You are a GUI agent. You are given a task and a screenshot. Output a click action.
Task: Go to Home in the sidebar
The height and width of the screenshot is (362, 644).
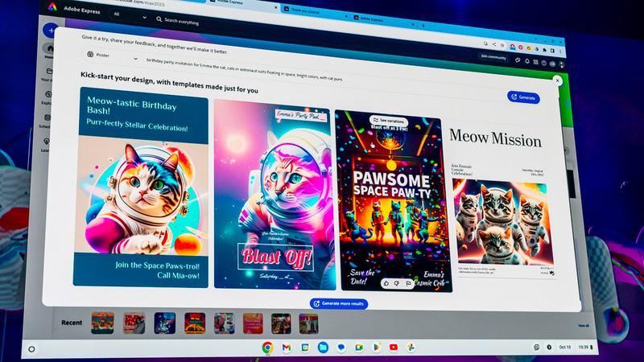[x=50, y=51]
